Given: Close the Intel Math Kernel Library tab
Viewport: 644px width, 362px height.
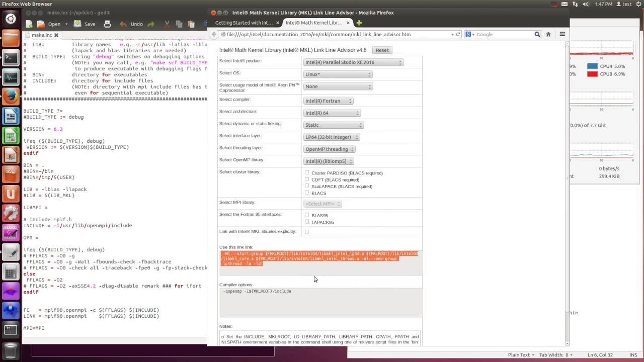Looking at the screenshot, I should tap(347, 23).
